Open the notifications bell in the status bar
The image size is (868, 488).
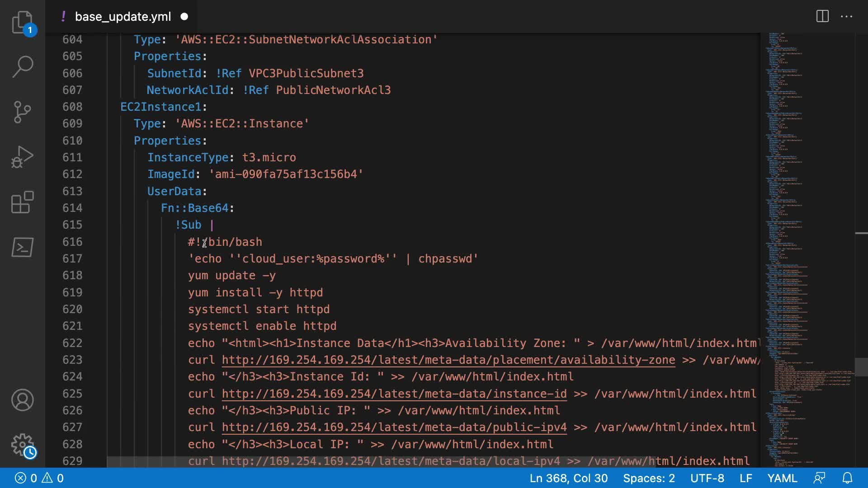tap(847, 478)
